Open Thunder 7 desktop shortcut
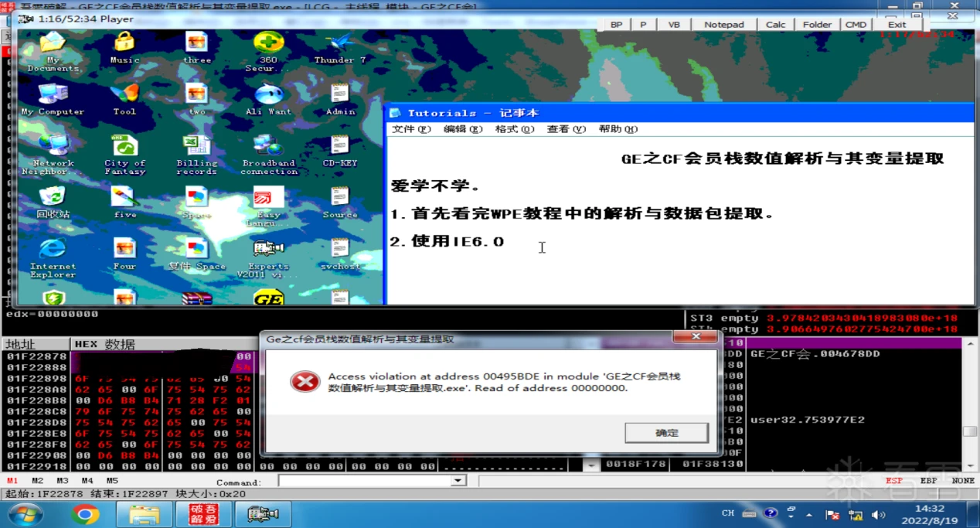Image resolution: width=980 pixels, height=528 pixels. (x=340, y=48)
